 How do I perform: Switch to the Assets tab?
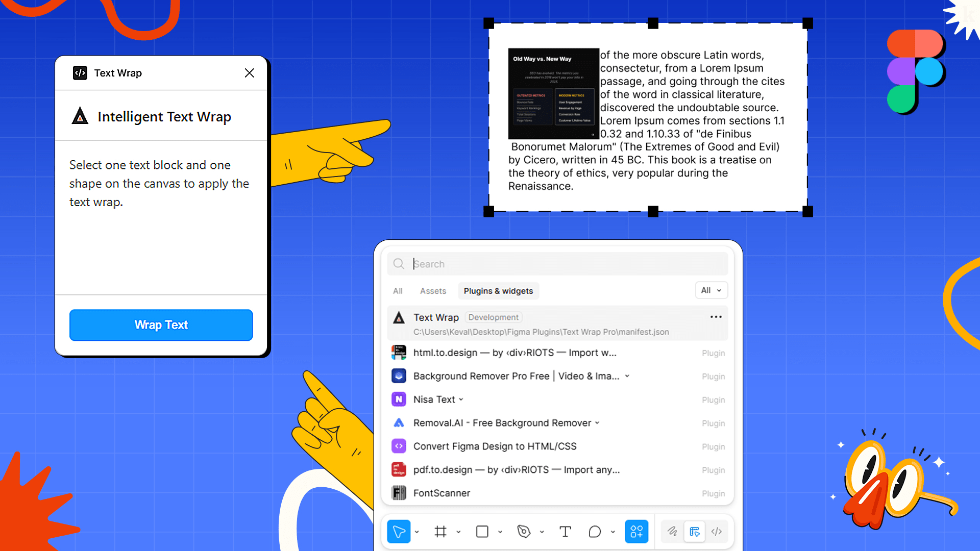click(433, 291)
